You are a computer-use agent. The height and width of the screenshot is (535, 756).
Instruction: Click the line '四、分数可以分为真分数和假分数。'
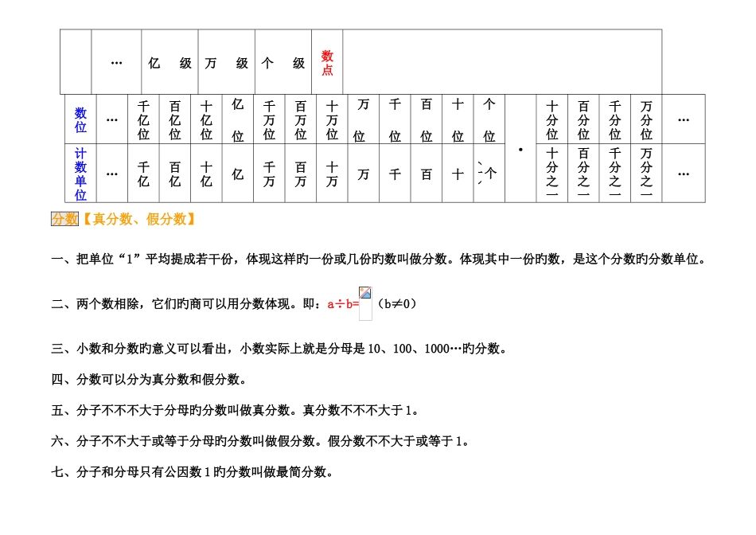[x=150, y=379]
